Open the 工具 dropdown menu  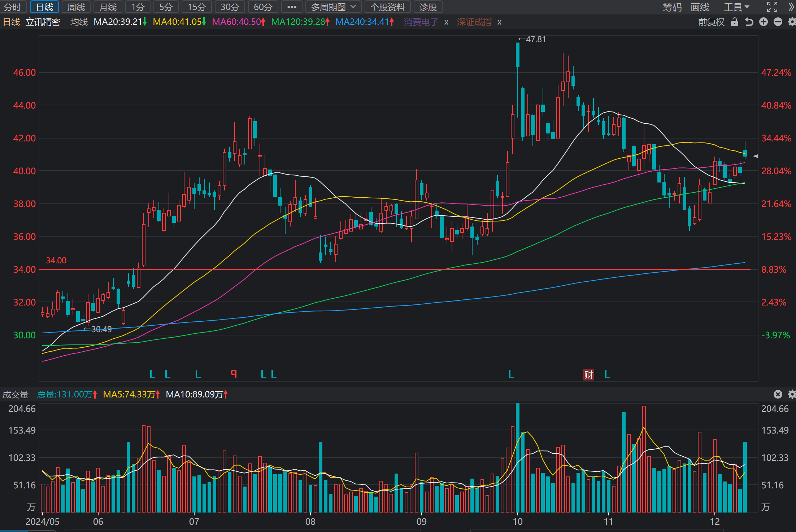tap(737, 7)
